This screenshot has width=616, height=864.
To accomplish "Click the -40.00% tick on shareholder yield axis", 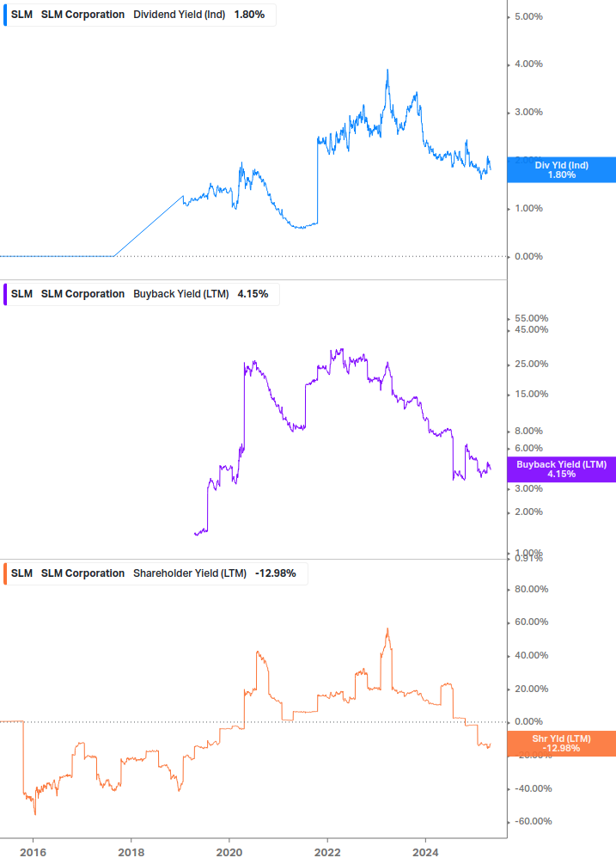I will coord(533,789).
